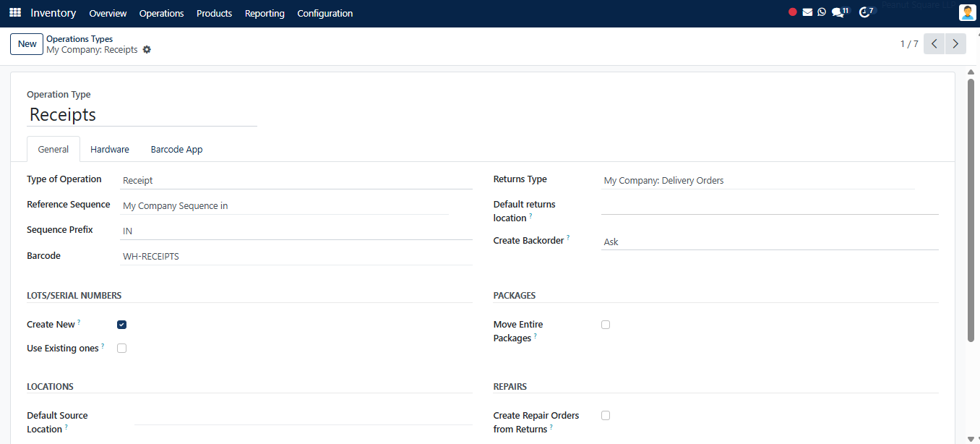
Task: Open Type of Operation dropdown
Action: pyautogui.click(x=296, y=181)
